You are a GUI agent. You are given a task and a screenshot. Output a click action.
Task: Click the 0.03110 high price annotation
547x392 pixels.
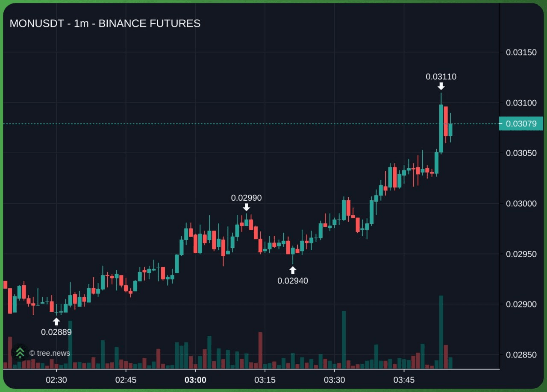pyautogui.click(x=441, y=77)
